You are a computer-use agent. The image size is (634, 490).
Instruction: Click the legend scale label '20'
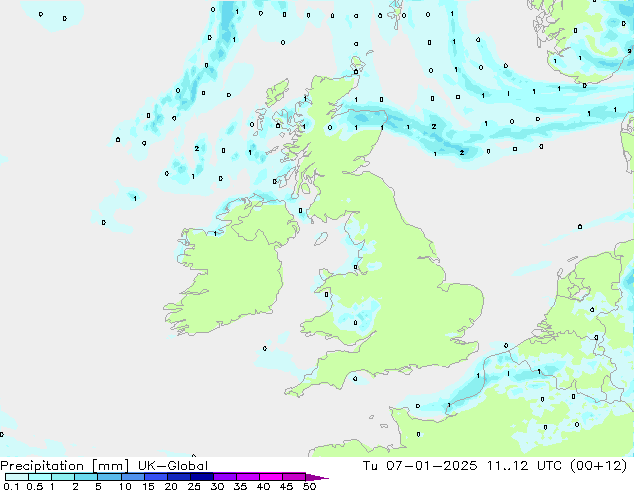coord(171,486)
